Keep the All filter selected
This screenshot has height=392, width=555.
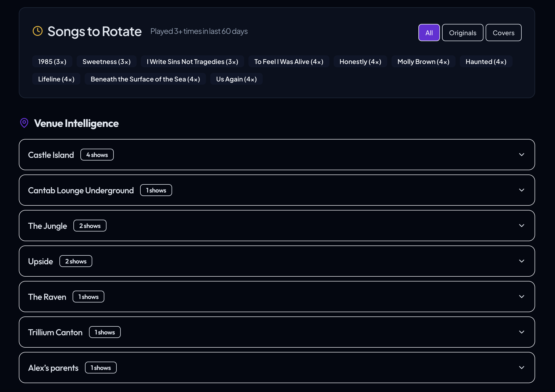[429, 32]
